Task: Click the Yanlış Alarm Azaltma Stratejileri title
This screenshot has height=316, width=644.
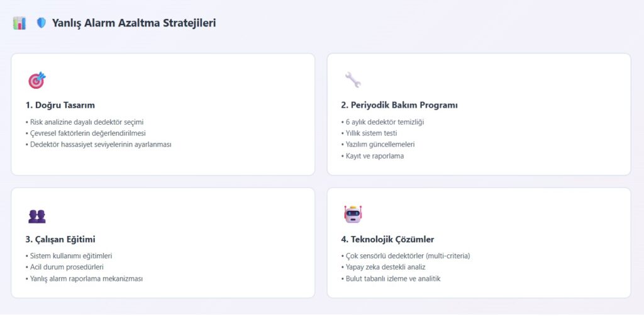Action: (134, 23)
